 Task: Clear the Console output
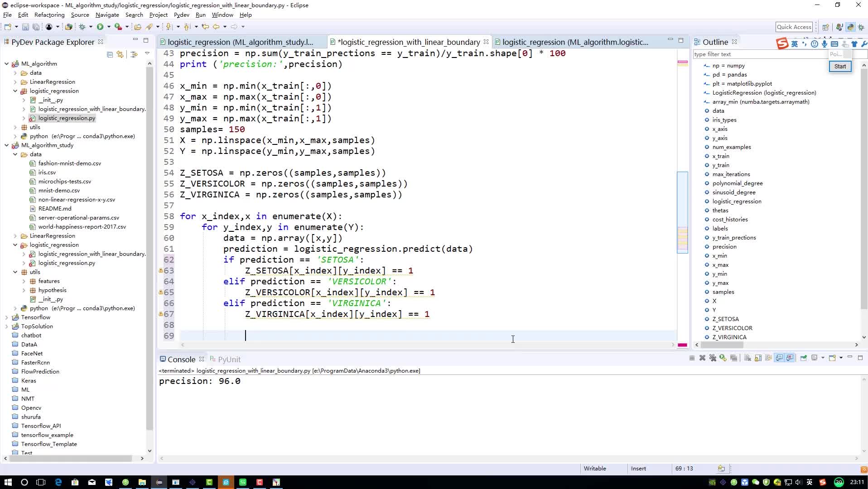coord(747,358)
